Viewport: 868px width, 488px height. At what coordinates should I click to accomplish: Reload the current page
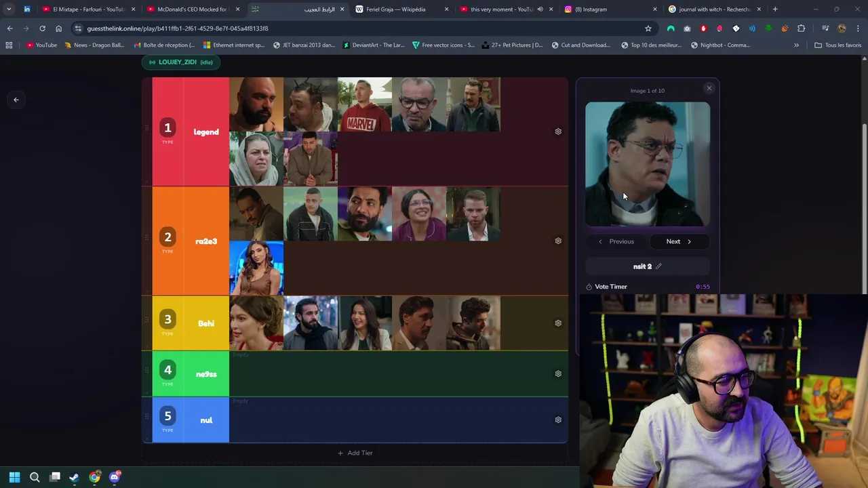click(42, 28)
